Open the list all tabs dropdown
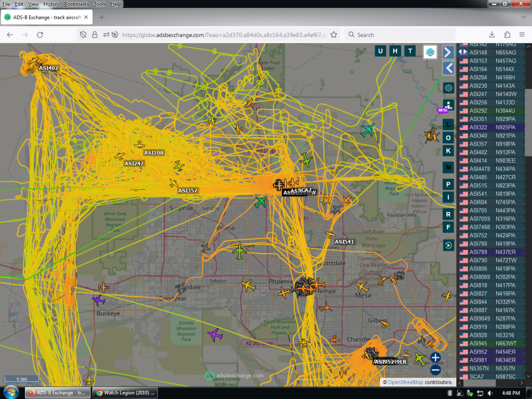Screen dimensions: 532x399 (x=524, y=17)
